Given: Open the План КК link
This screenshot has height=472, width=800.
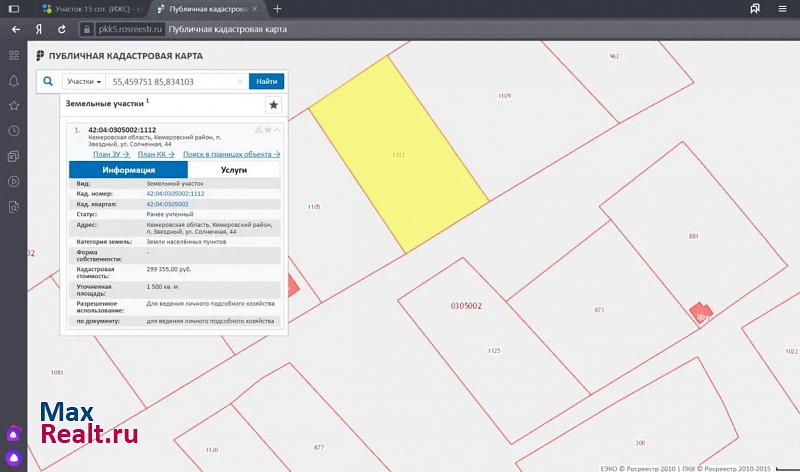Looking at the screenshot, I should tap(156, 154).
